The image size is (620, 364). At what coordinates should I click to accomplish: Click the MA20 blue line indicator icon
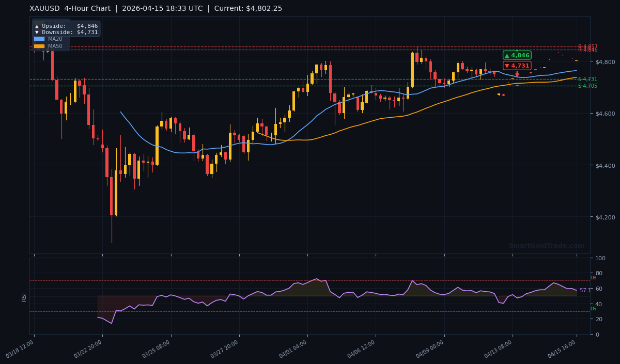pos(39,39)
